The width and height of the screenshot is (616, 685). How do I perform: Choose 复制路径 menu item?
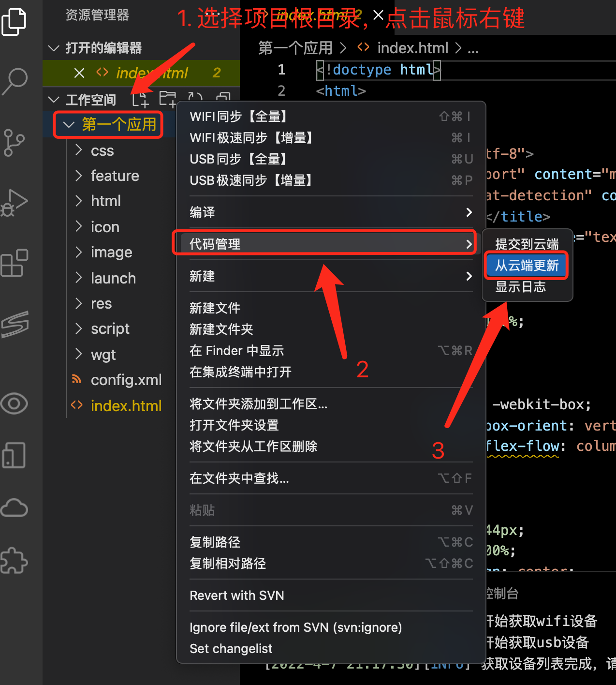click(331, 542)
